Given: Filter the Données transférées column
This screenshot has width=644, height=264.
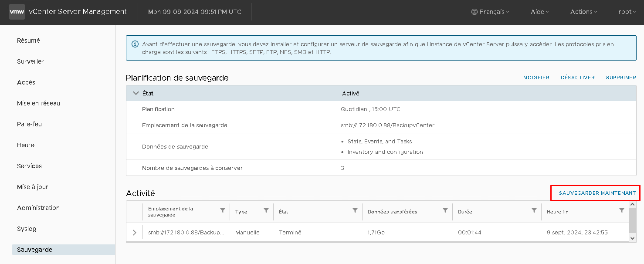Looking at the screenshot, I should tap(445, 210).
